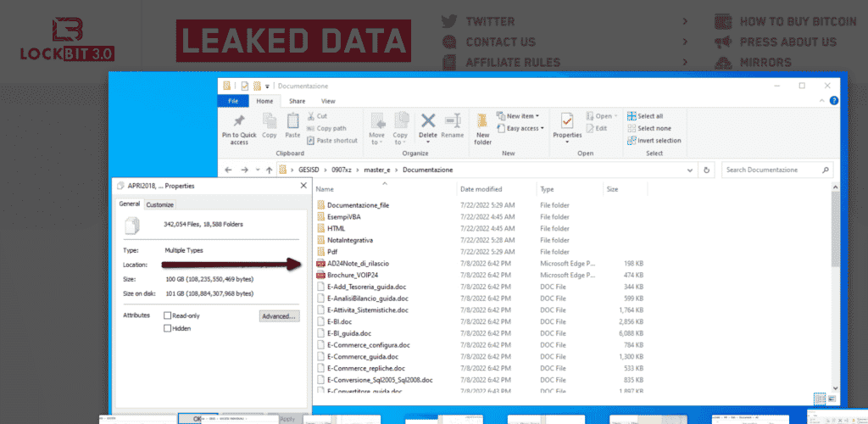Click the TWITTER link text
This screenshot has height=424, width=868.
491,21
